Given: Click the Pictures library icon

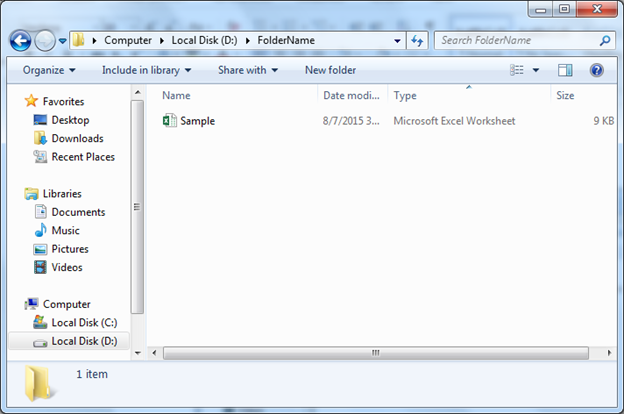Looking at the screenshot, I should click(x=40, y=249).
